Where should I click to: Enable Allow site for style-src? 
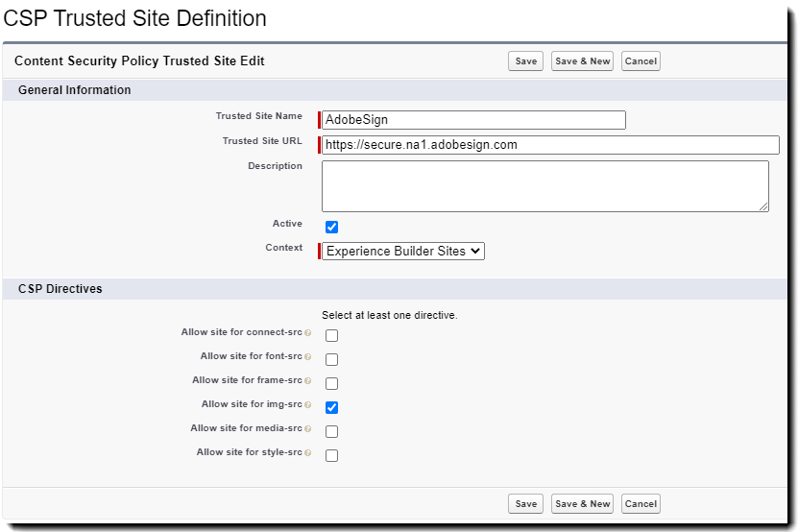(332, 456)
